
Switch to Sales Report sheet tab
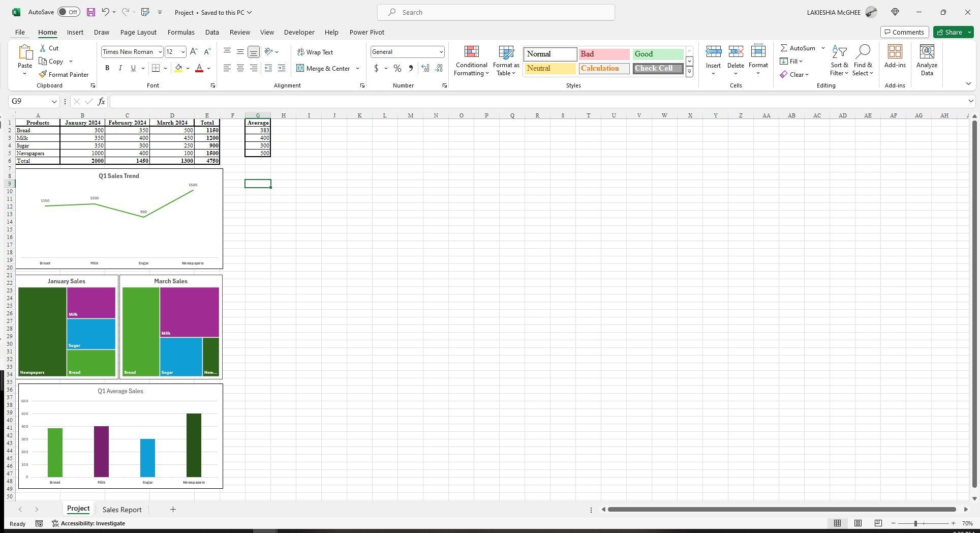[x=122, y=510]
